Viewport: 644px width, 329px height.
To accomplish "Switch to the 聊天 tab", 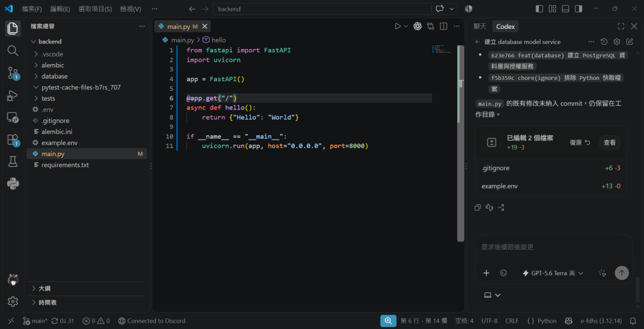I will (480, 26).
